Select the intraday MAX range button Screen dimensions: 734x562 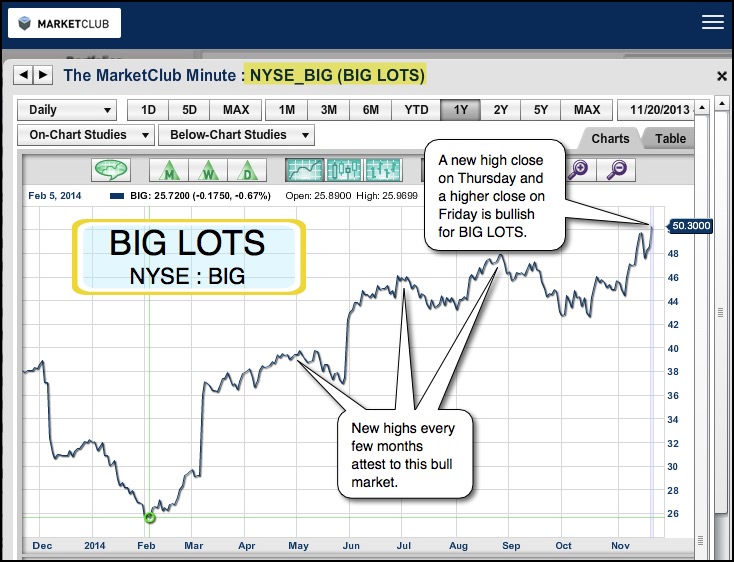point(235,110)
